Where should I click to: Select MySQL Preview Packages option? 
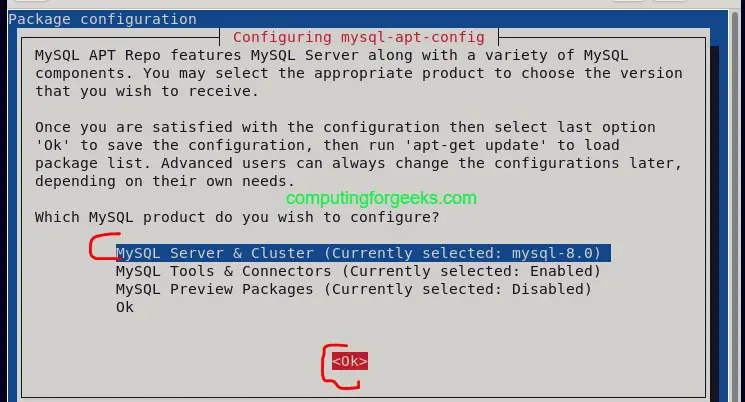[353, 289]
